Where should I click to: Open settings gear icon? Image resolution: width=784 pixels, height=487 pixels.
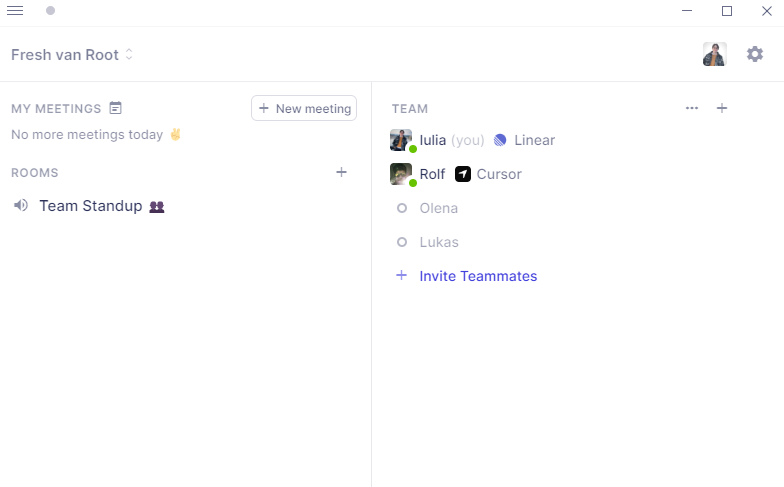coord(755,54)
